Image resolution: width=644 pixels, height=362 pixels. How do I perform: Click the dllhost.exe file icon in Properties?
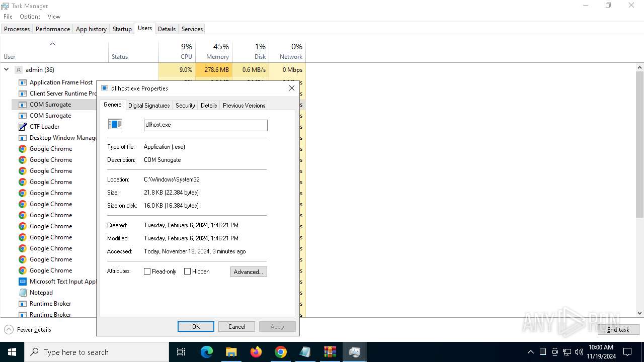(x=115, y=124)
